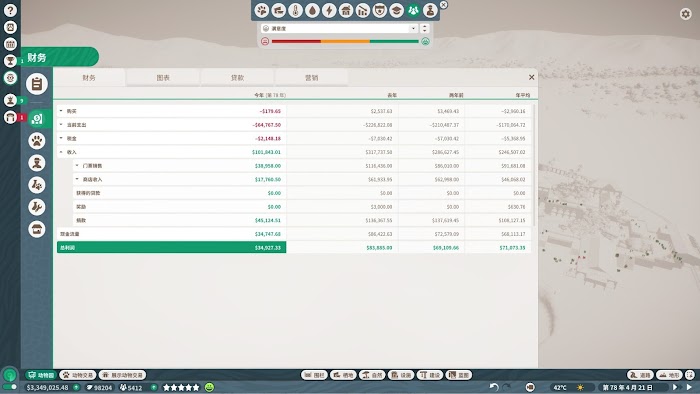The image size is (700, 394).
Task: Open the staff management sidebar icon
Action: (x=37, y=163)
